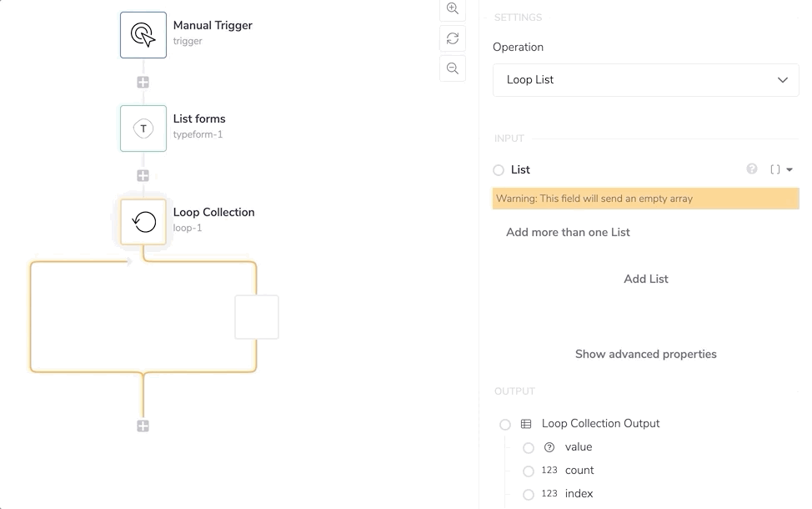Zoom out on the workflow canvas
This screenshot has height=509, width=812.
click(453, 68)
